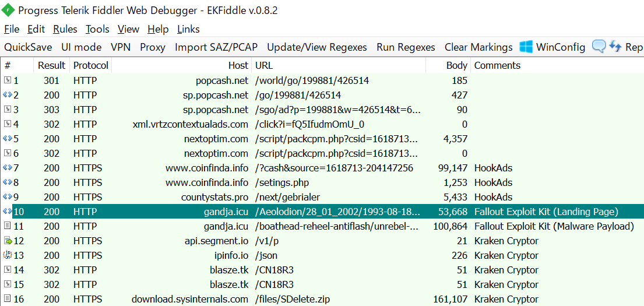Viewport: 644px width, 306px height.
Task: Click session 2 HTML icon
Action: pos(8,95)
